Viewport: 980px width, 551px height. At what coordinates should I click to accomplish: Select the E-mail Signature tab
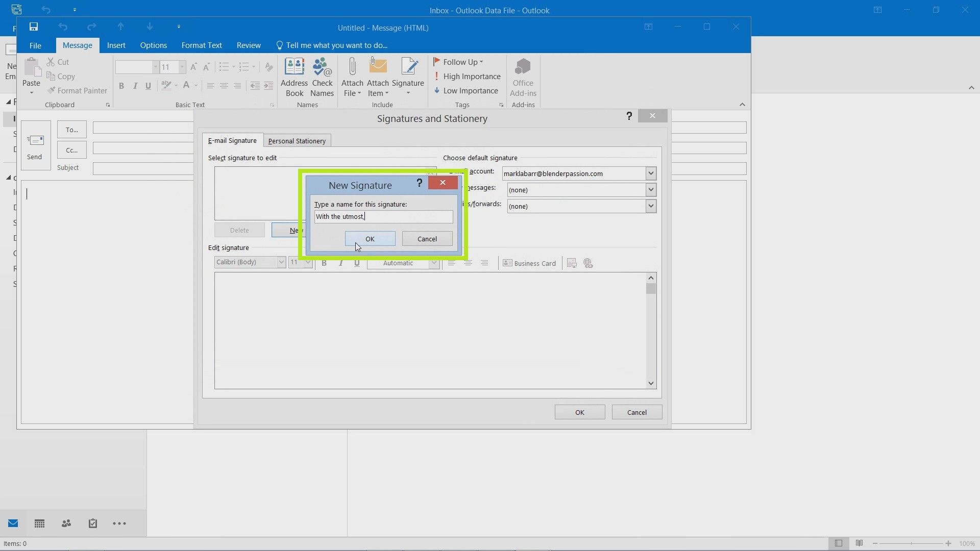tap(232, 141)
